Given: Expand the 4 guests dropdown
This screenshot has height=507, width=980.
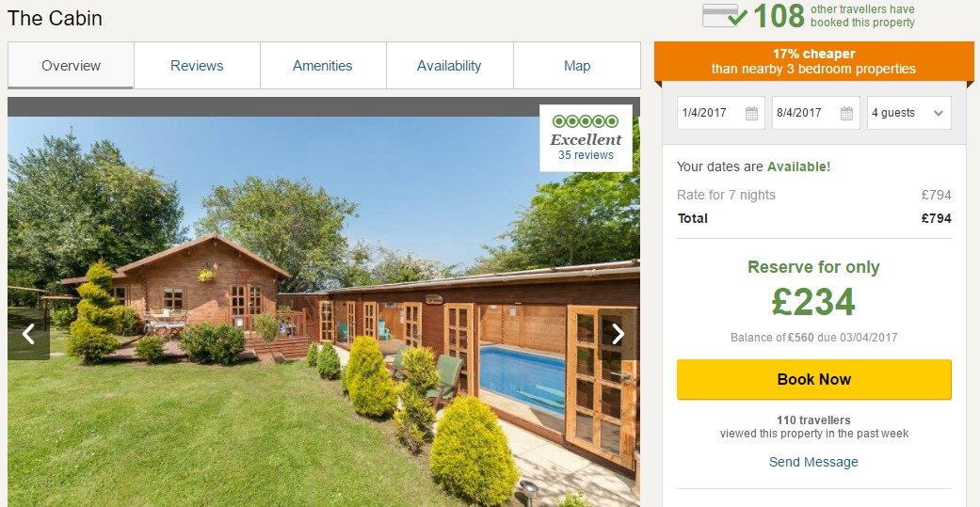Looking at the screenshot, I should [x=908, y=113].
